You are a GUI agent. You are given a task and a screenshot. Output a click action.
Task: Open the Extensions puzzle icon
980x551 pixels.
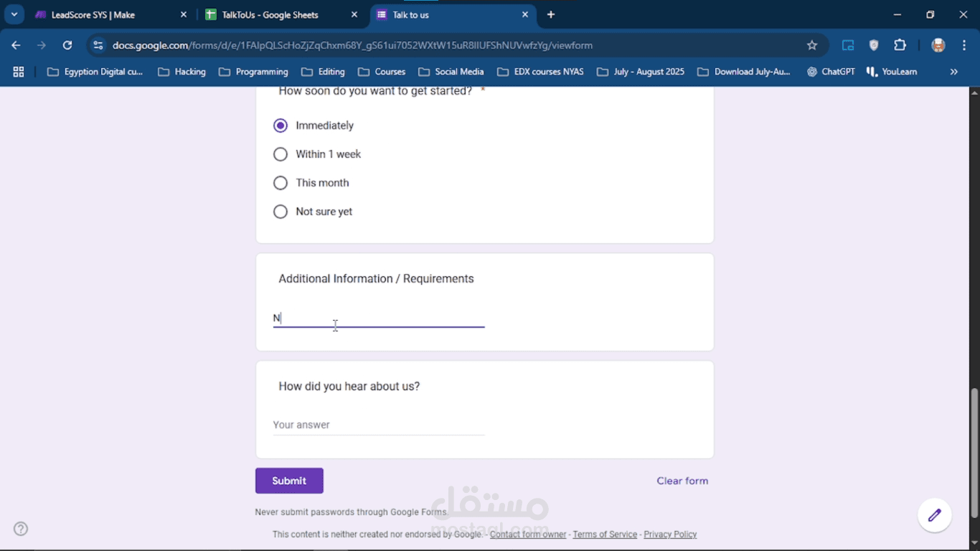click(900, 45)
